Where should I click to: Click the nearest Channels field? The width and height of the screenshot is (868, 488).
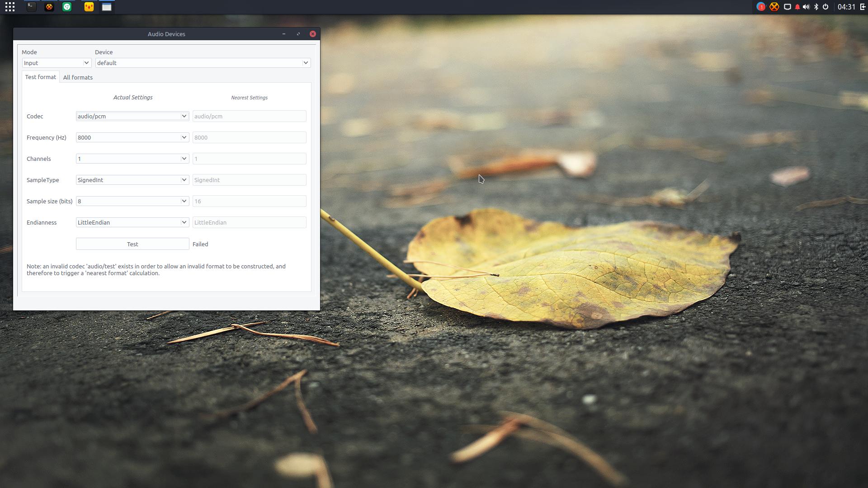click(250, 159)
